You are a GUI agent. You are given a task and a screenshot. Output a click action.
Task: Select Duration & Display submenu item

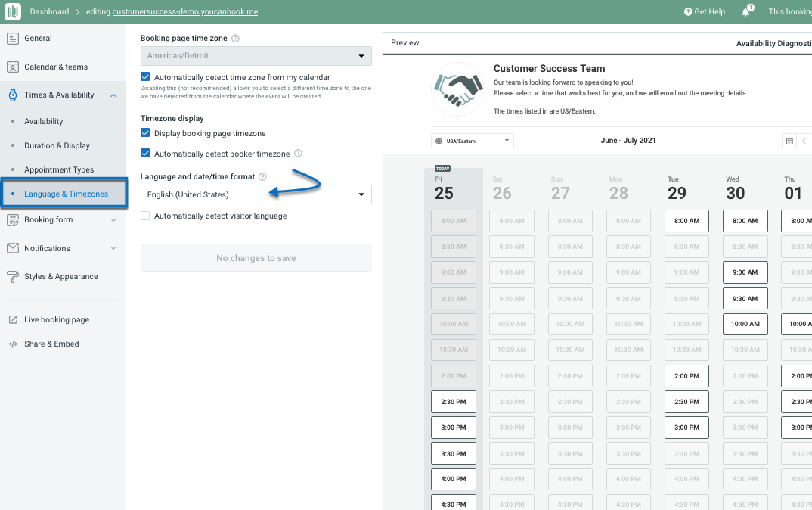click(57, 145)
